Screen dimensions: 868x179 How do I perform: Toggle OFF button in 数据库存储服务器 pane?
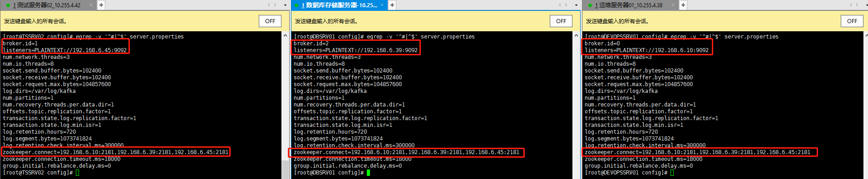click(x=561, y=21)
